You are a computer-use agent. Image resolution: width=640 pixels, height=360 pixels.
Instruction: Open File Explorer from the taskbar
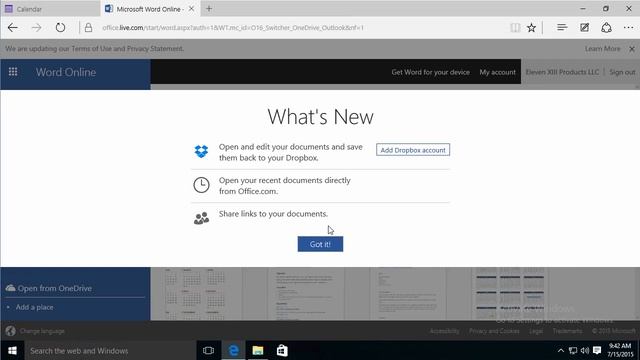click(x=258, y=351)
